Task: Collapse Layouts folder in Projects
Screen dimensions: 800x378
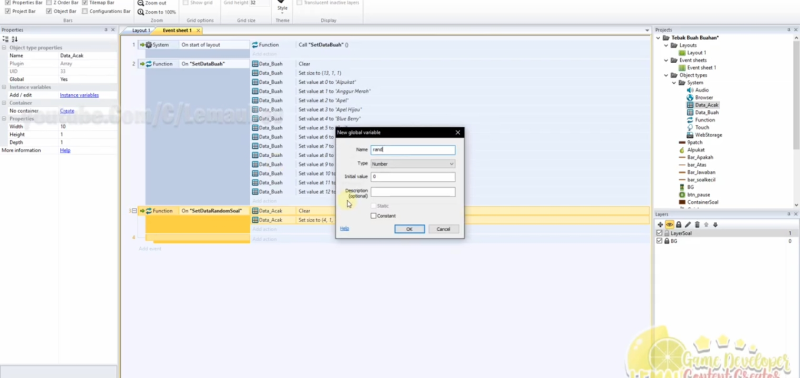Action: point(666,45)
